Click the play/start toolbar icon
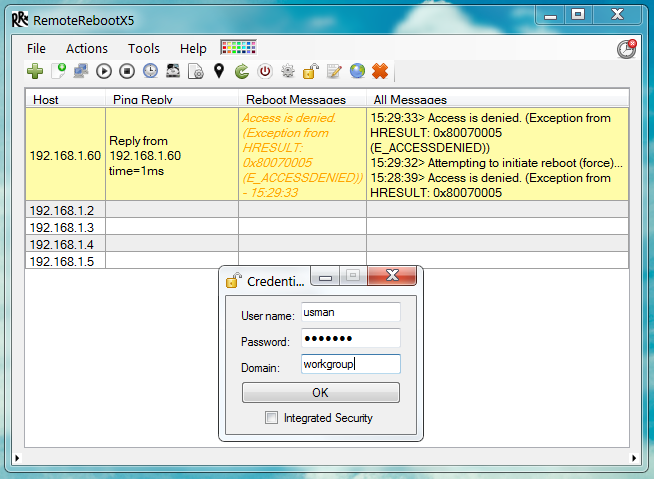This screenshot has width=654, height=479. (104, 71)
